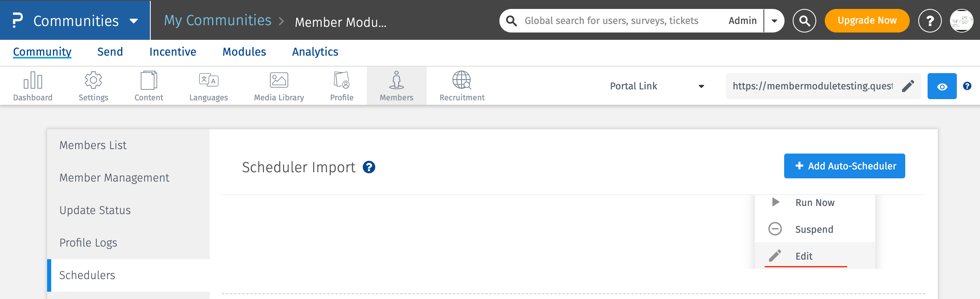This screenshot has width=980, height=299.
Task: Open the Languages translation icon
Action: point(208,80)
